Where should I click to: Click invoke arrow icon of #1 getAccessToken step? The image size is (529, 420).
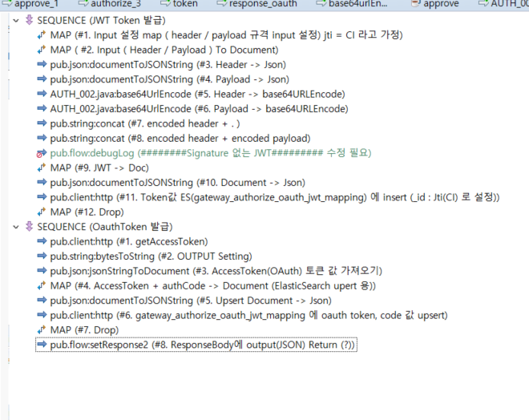tap(42, 241)
